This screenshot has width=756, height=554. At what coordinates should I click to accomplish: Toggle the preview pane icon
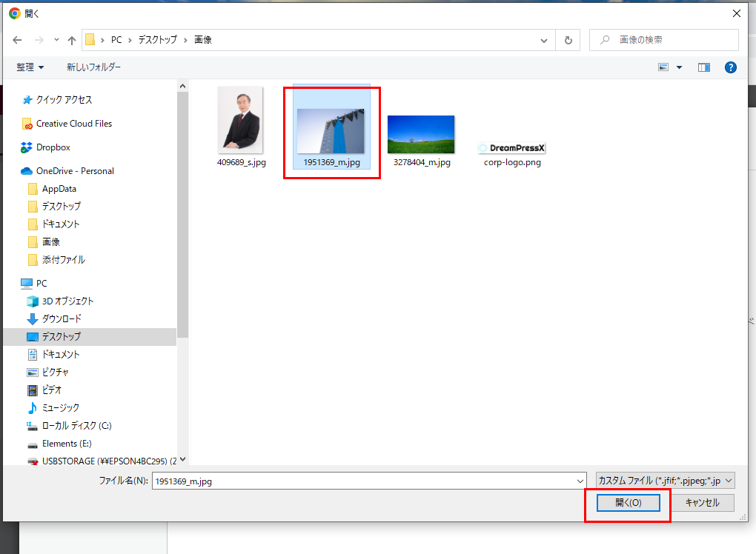click(x=704, y=67)
